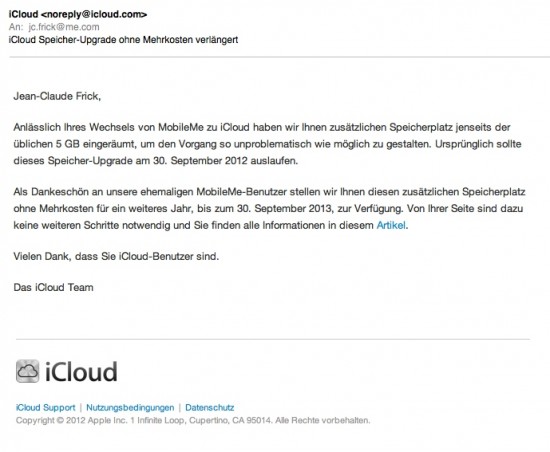This screenshot has width=550, height=452.
Task: Open the Artikel link in the message
Action: (391, 225)
